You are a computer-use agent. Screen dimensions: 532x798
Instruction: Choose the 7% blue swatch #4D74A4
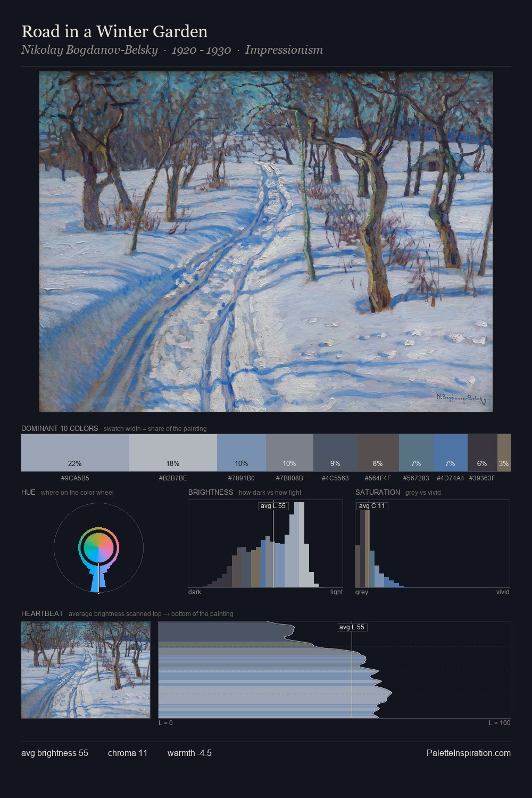tap(450, 453)
